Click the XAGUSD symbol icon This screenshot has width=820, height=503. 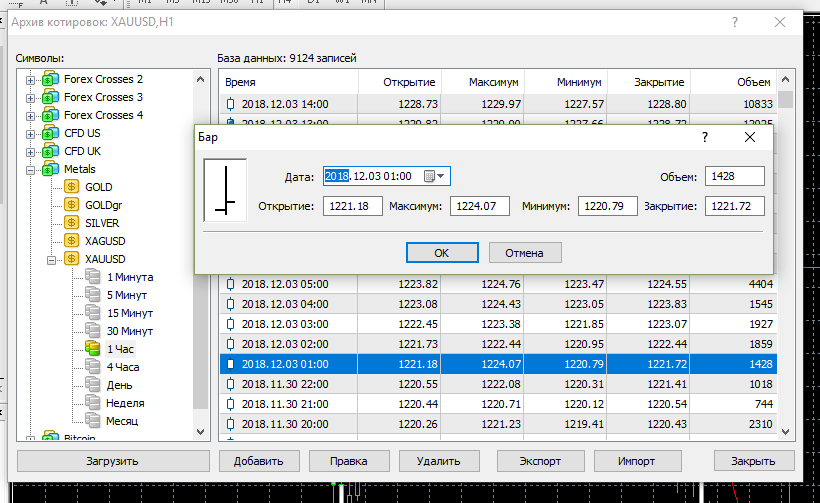pyautogui.click(x=71, y=241)
